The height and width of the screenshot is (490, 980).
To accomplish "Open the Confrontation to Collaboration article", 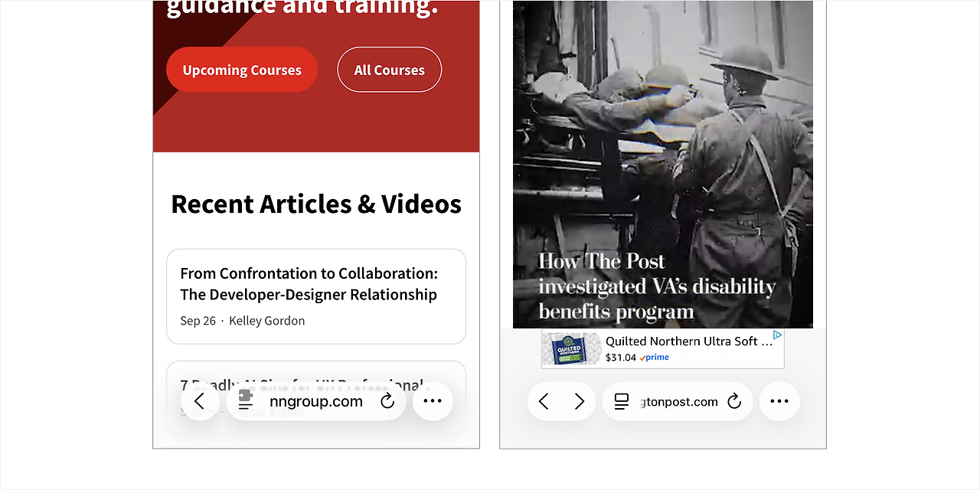I will (316, 296).
